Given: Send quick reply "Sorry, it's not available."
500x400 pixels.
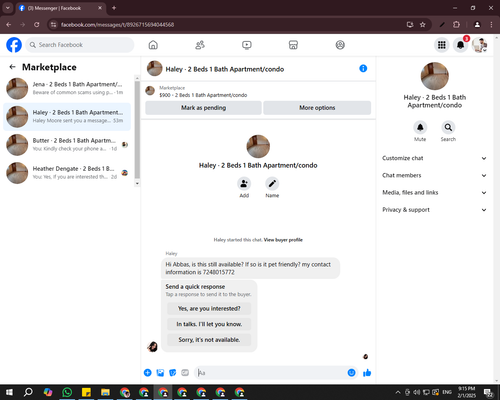Looking at the screenshot, I should (x=209, y=340).
